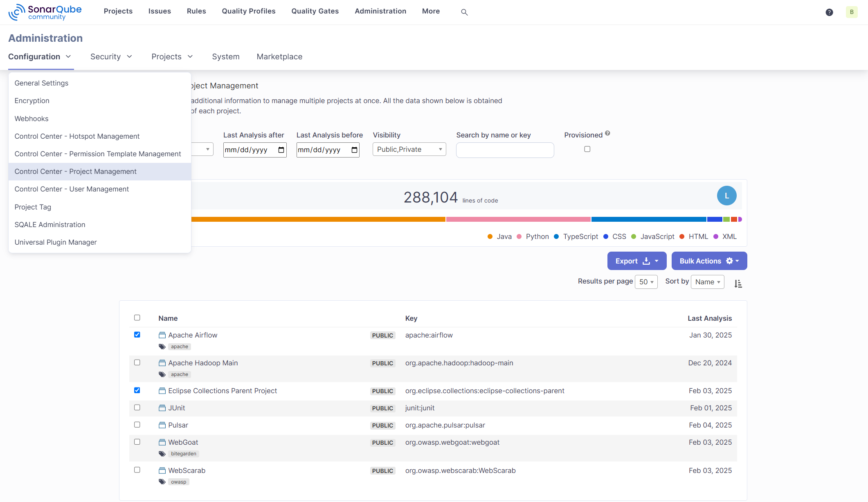The height and width of the screenshot is (502, 868).
Task: Click the SonarQube community logo icon
Action: pyautogui.click(x=13, y=12)
